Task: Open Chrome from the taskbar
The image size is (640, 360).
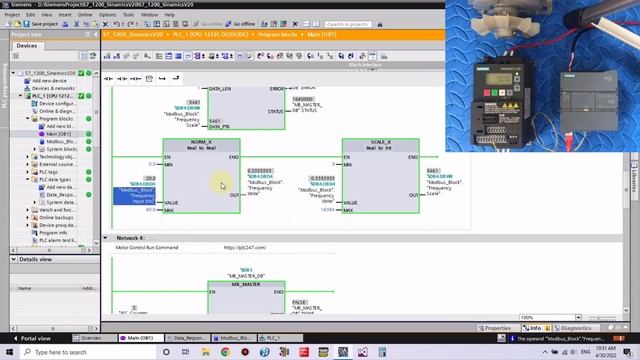Action: [x=225, y=352]
